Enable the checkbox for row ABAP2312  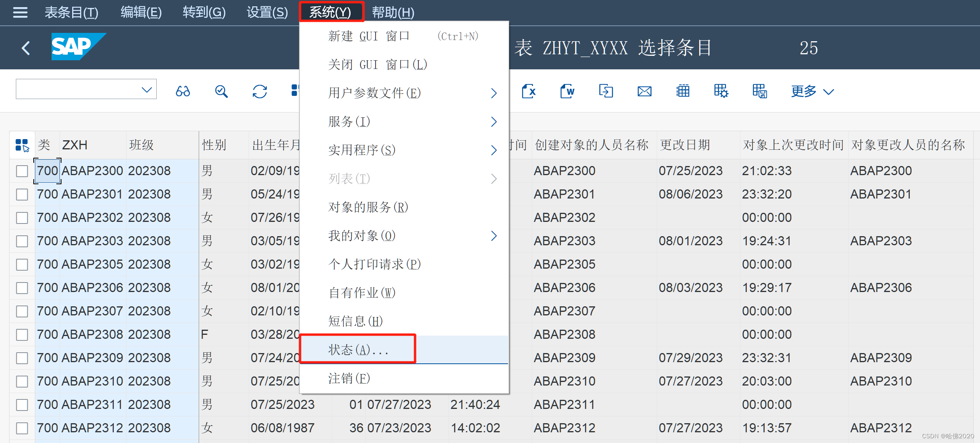tap(22, 428)
